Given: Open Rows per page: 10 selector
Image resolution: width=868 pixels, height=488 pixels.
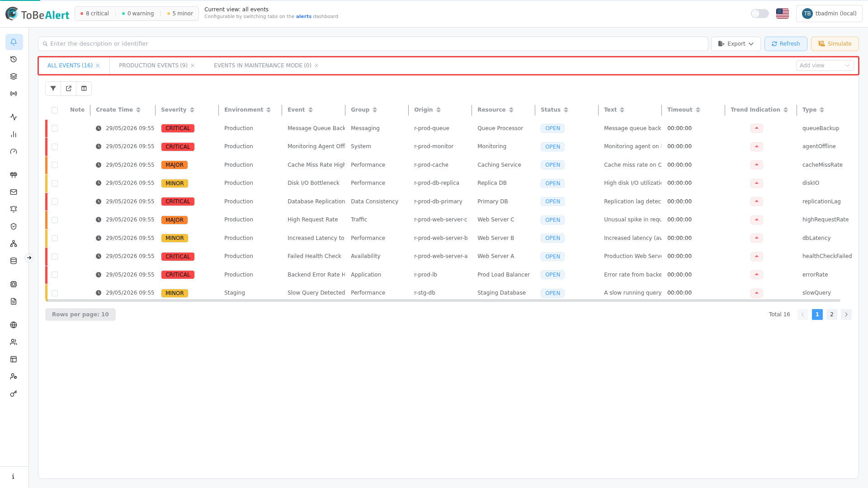Looking at the screenshot, I should point(80,314).
